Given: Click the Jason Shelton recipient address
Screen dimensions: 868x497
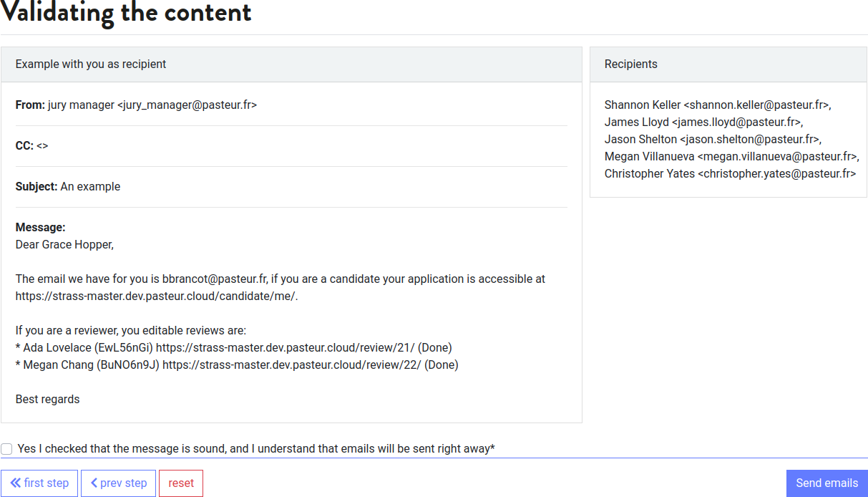Looking at the screenshot, I should (x=749, y=140).
